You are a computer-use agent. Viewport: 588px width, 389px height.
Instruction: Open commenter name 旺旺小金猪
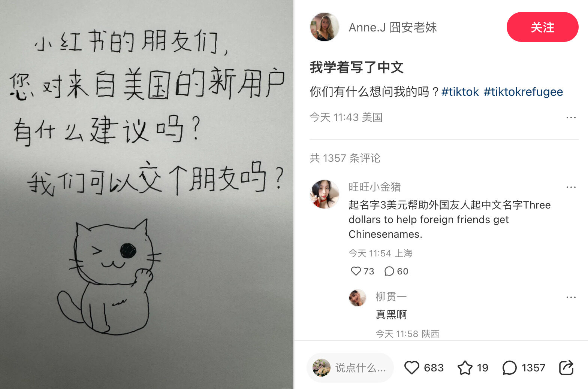point(375,187)
